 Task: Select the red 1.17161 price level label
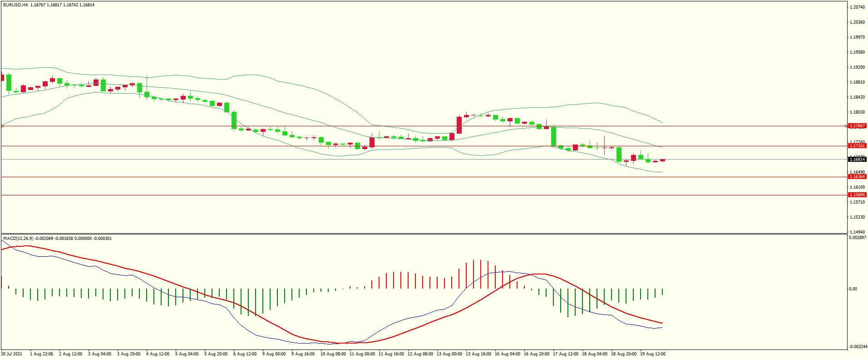[x=857, y=146]
